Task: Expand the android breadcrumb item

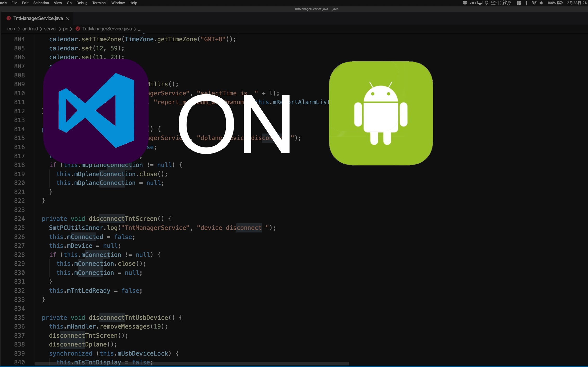Action: pos(30,29)
